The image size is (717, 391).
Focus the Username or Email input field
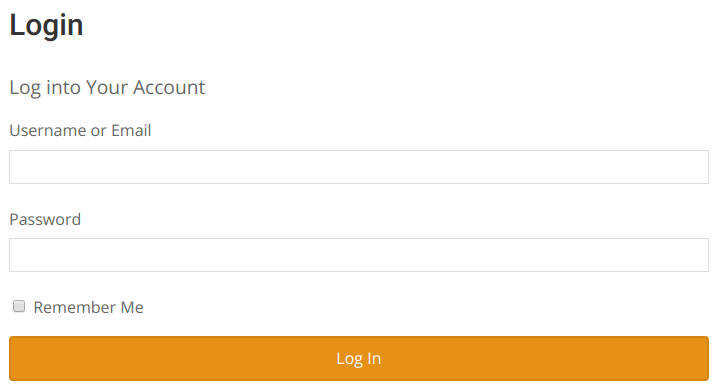[x=359, y=167]
